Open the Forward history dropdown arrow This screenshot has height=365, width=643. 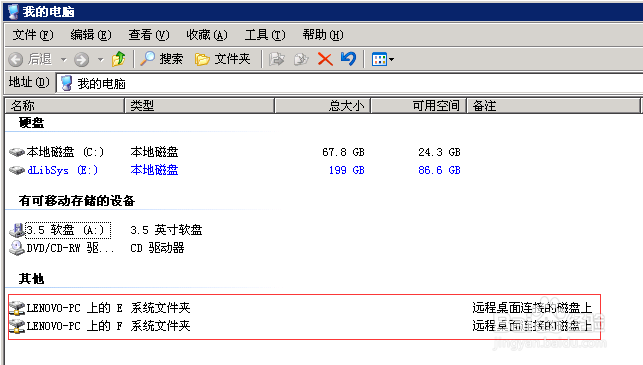point(101,60)
